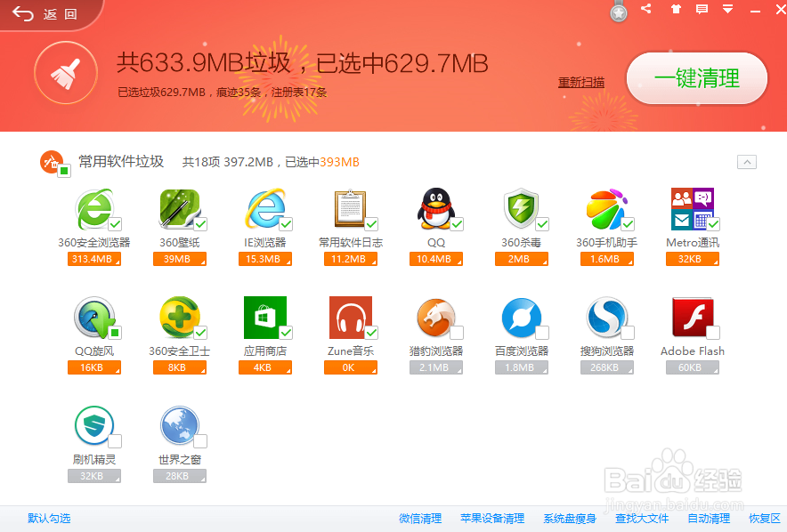Click the QQ penguin icon
Screen dimensions: 787x532
[x=435, y=208]
